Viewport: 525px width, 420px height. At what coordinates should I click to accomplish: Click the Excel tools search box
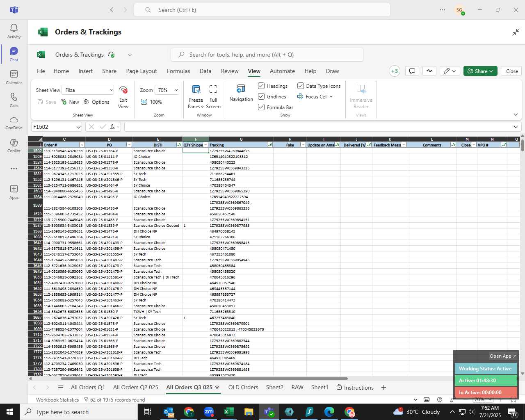click(267, 55)
